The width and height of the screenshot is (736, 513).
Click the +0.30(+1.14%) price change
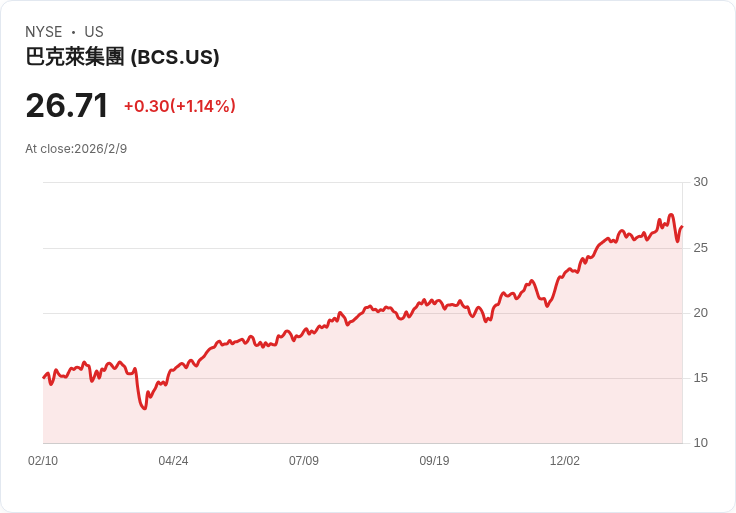pyautogui.click(x=179, y=106)
